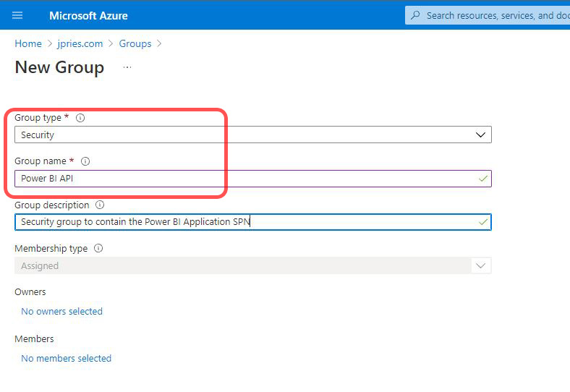The width and height of the screenshot is (570, 392).
Task: Click the Group name validation checkmark
Action: [482, 179]
